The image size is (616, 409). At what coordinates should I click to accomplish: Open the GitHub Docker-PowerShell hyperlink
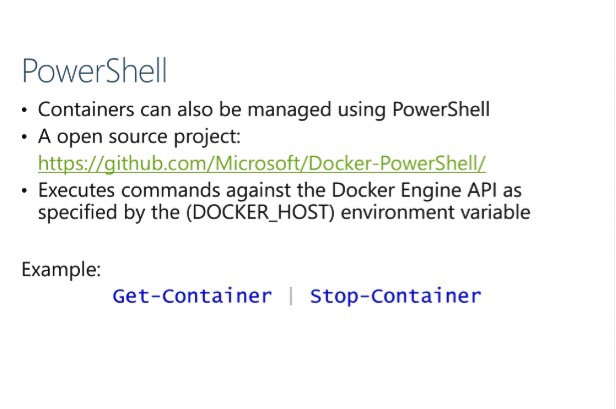(x=262, y=163)
